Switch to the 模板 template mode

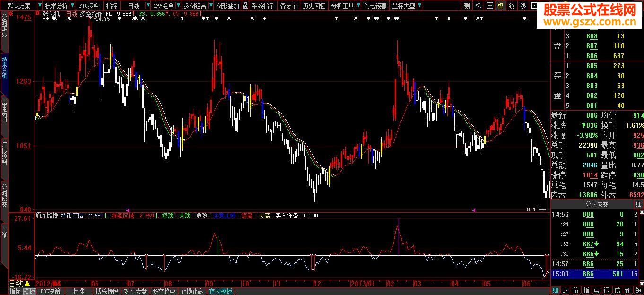pyautogui.click(x=29, y=291)
